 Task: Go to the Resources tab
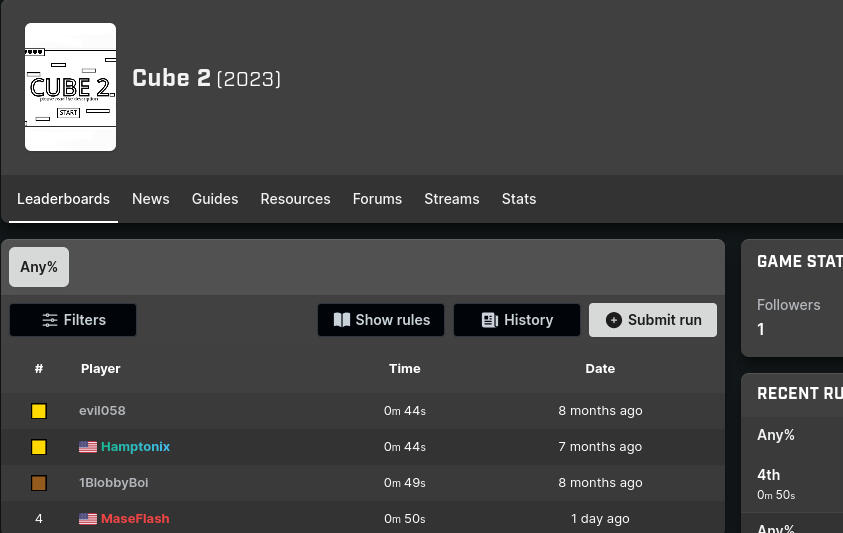[x=295, y=199]
